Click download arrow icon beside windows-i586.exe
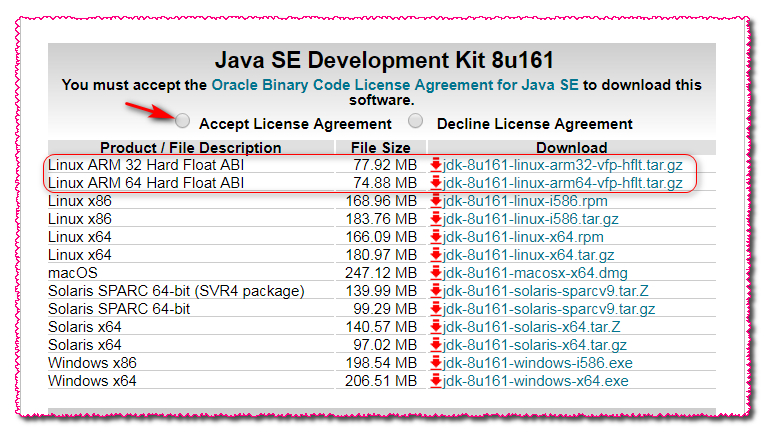 (436, 363)
